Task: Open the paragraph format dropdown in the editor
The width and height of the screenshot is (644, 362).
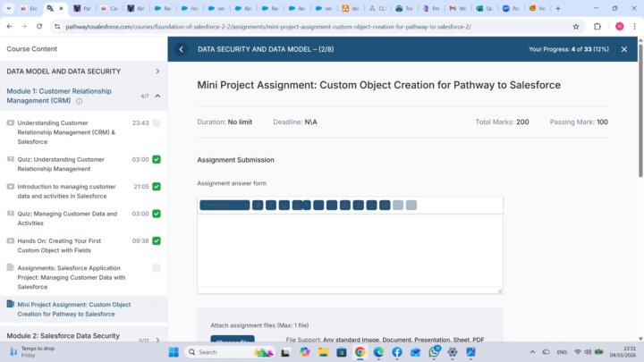Action: tap(224, 206)
